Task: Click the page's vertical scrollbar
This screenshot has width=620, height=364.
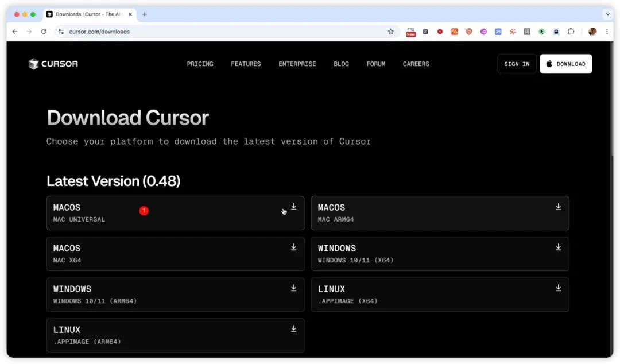Action: click(x=612, y=99)
